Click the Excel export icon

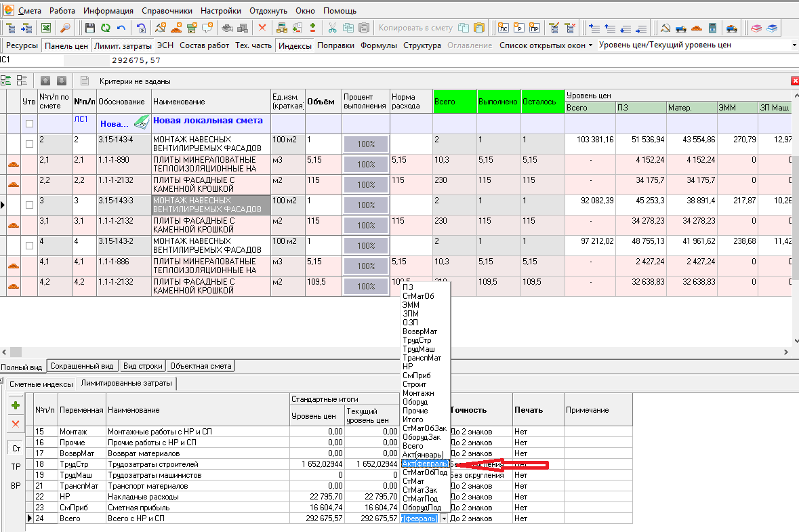pyautogui.click(x=46, y=28)
